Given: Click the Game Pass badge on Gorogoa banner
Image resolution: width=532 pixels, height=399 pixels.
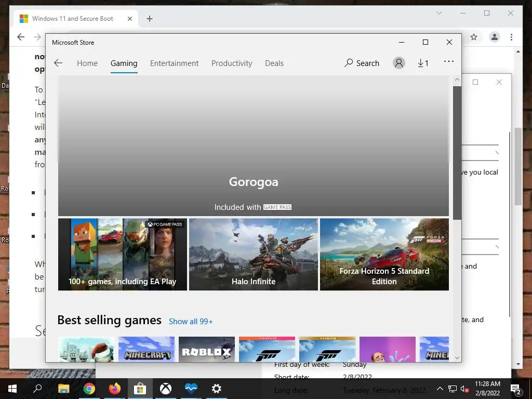Looking at the screenshot, I should [277, 207].
